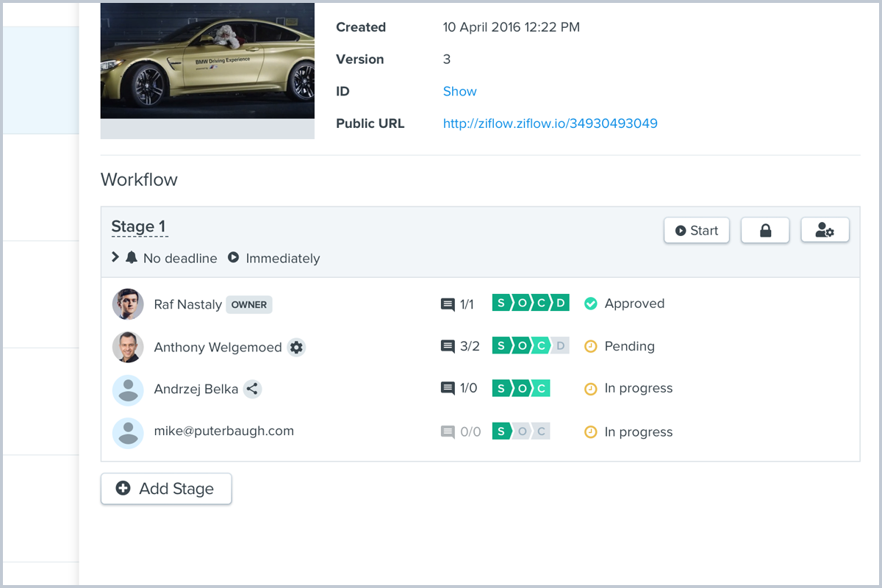
Task: Click gear icon beside Anthony Welgemoed
Action: point(296,348)
